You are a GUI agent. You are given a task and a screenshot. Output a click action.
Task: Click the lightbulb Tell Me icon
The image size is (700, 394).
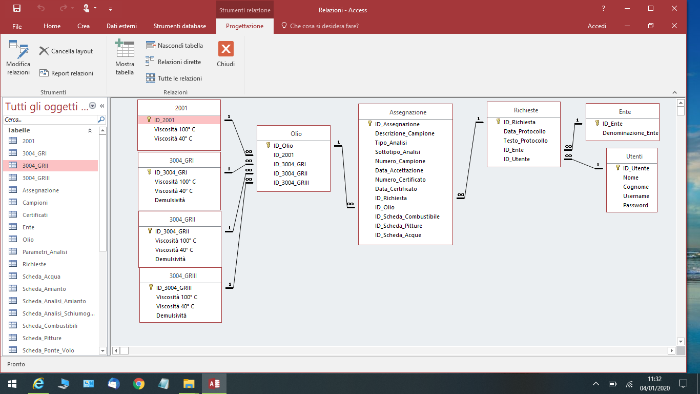[x=284, y=25]
